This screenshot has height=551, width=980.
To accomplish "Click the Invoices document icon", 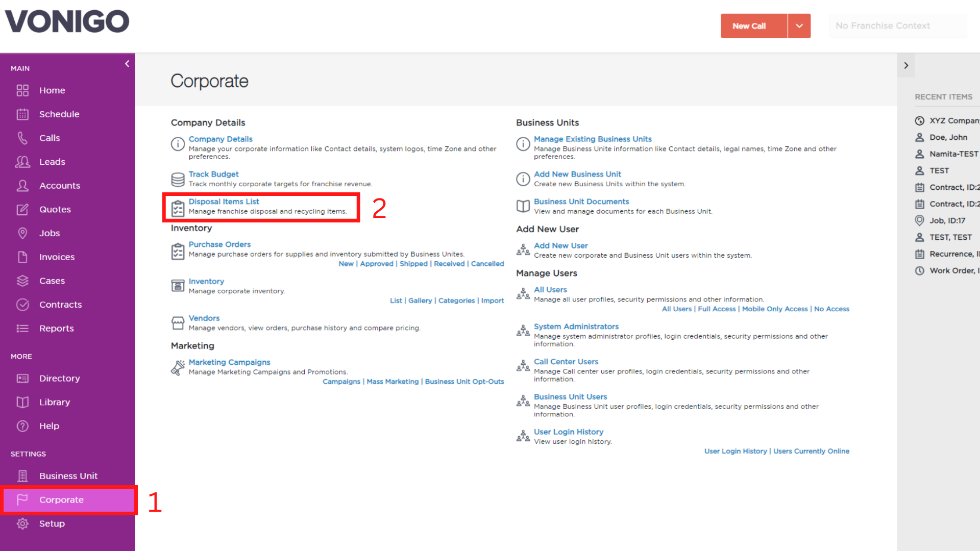I will point(22,257).
